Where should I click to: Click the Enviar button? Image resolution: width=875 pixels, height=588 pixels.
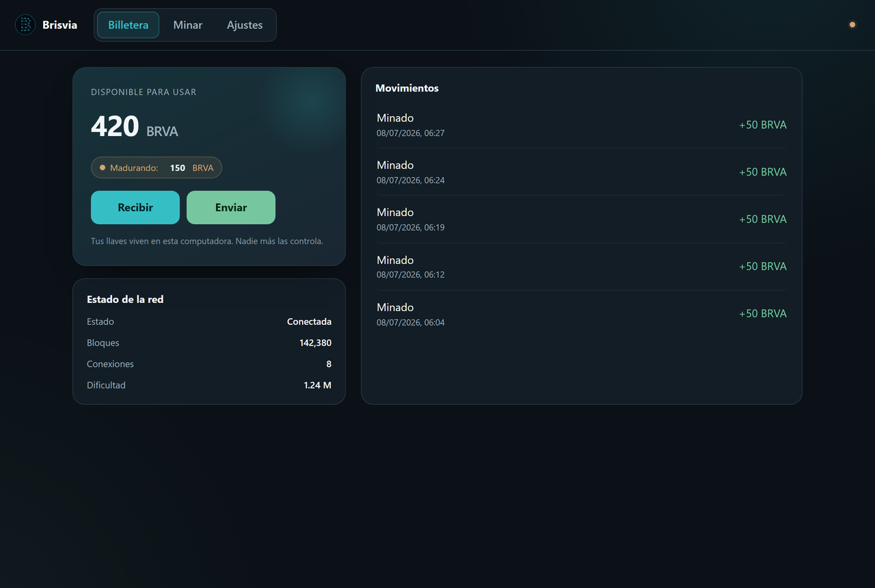pos(231,207)
